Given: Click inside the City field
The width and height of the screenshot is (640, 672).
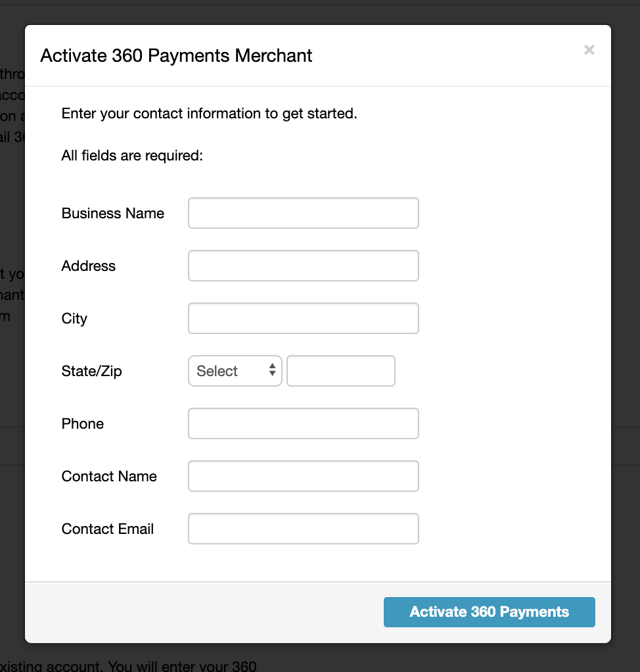Looking at the screenshot, I should coord(303,318).
